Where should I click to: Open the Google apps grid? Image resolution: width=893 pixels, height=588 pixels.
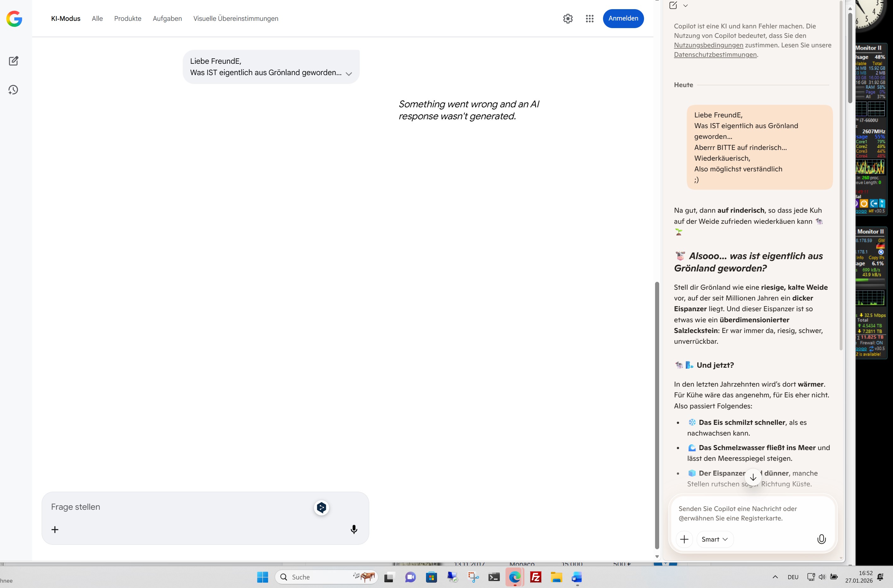click(x=589, y=19)
